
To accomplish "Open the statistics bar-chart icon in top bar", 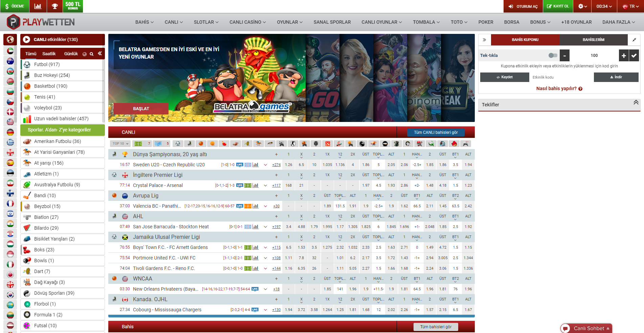I will coord(38,6).
